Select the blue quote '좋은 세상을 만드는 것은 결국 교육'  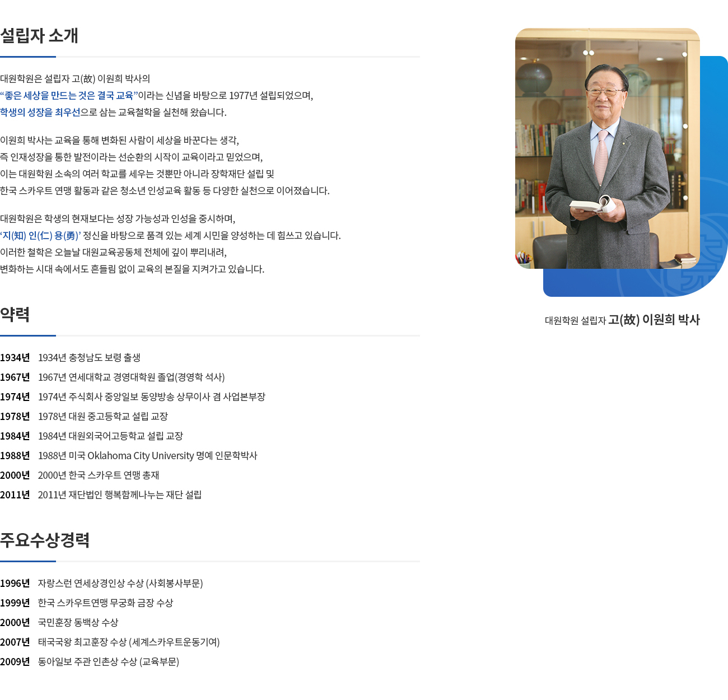[x=69, y=96]
